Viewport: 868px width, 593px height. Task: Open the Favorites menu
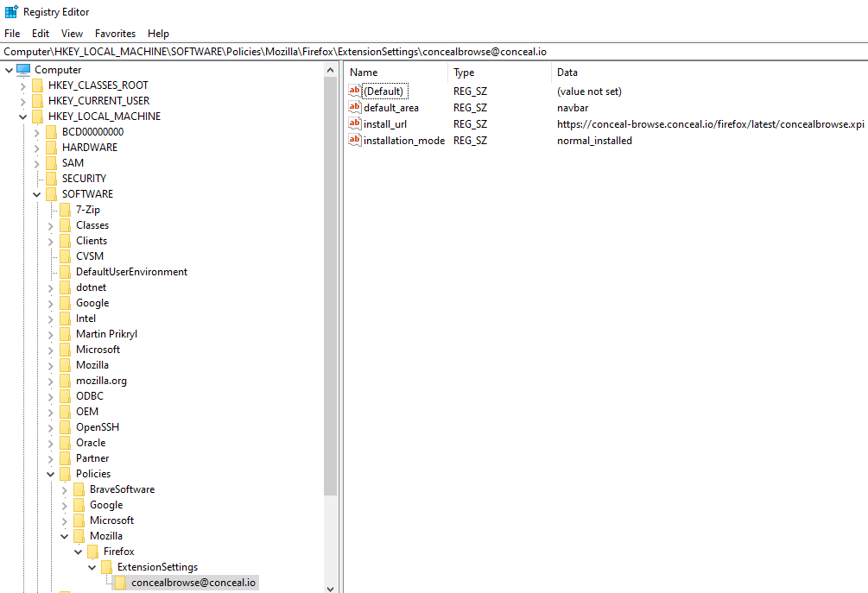pyautogui.click(x=115, y=33)
